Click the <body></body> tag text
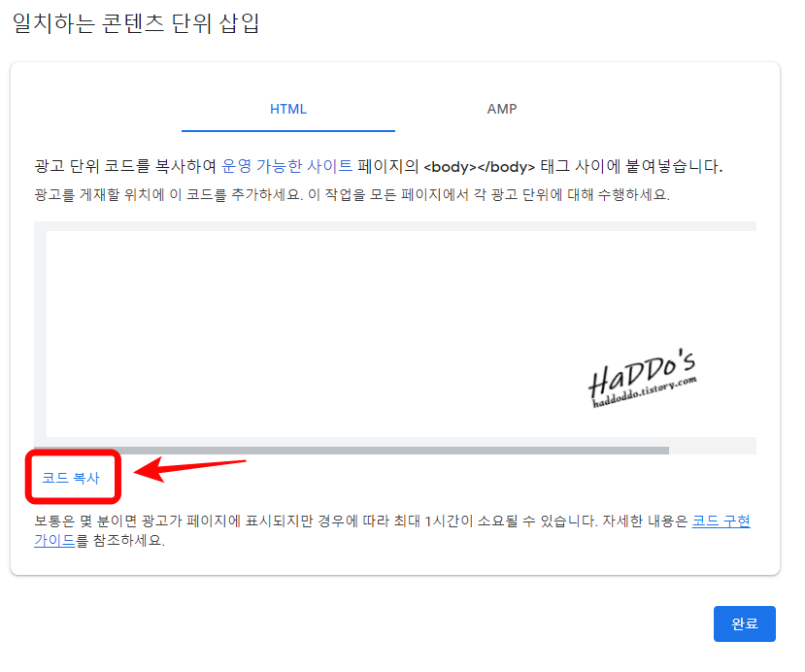 tap(480, 167)
